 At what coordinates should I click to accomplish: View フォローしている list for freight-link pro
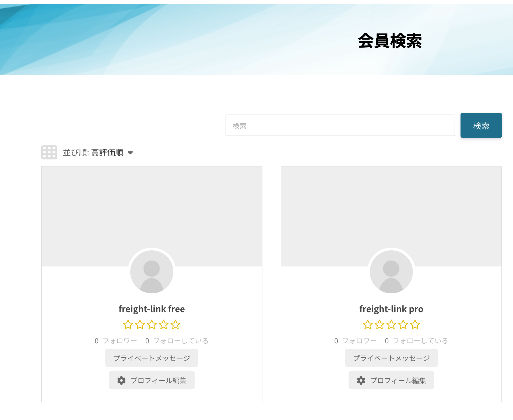coord(416,341)
